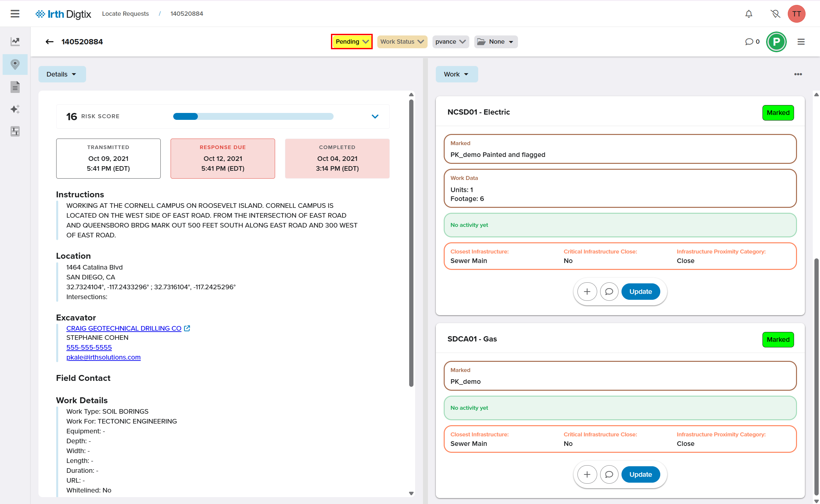The width and height of the screenshot is (820, 504).
Task: Select the map pin sidebar icon
Action: (15, 64)
